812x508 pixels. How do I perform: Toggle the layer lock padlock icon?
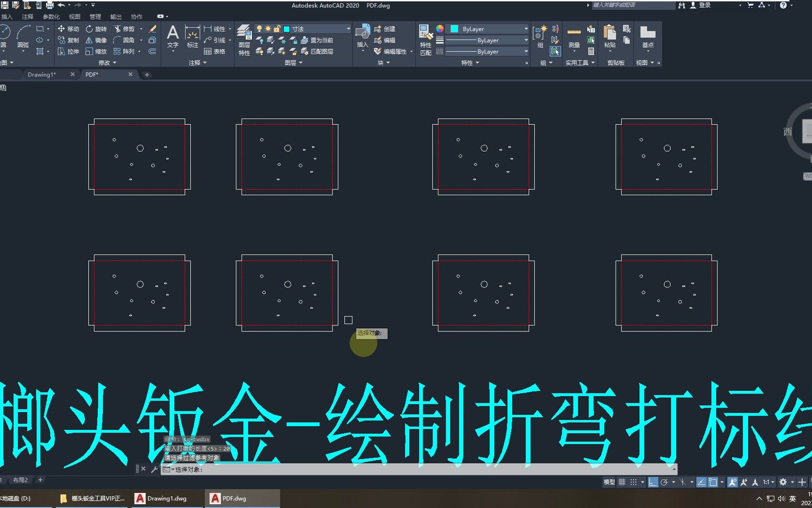[x=277, y=28]
